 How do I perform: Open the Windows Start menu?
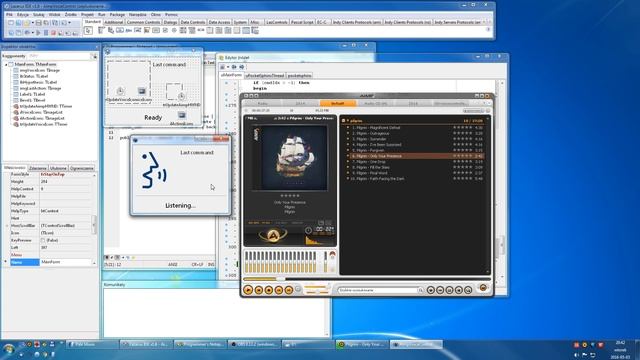pyautogui.click(x=9, y=349)
